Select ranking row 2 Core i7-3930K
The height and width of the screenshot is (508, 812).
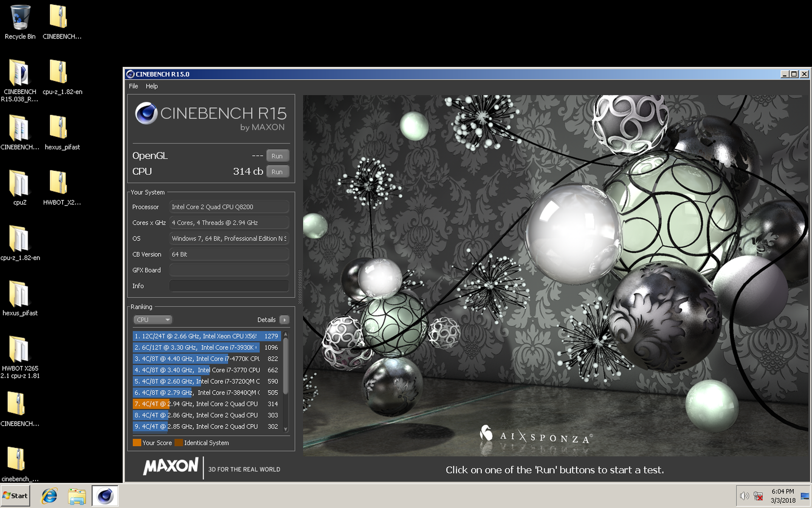pyautogui.click(x=207, y=348)
